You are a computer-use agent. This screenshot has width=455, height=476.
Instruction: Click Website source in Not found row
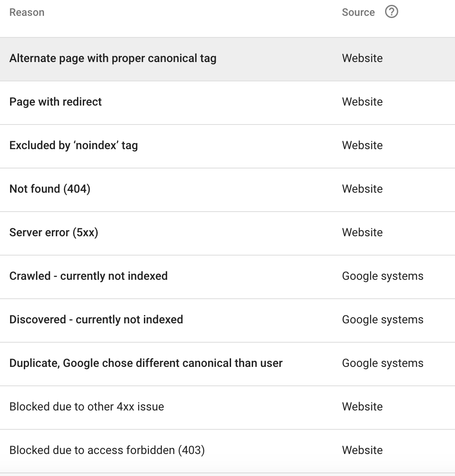[362, 189]
